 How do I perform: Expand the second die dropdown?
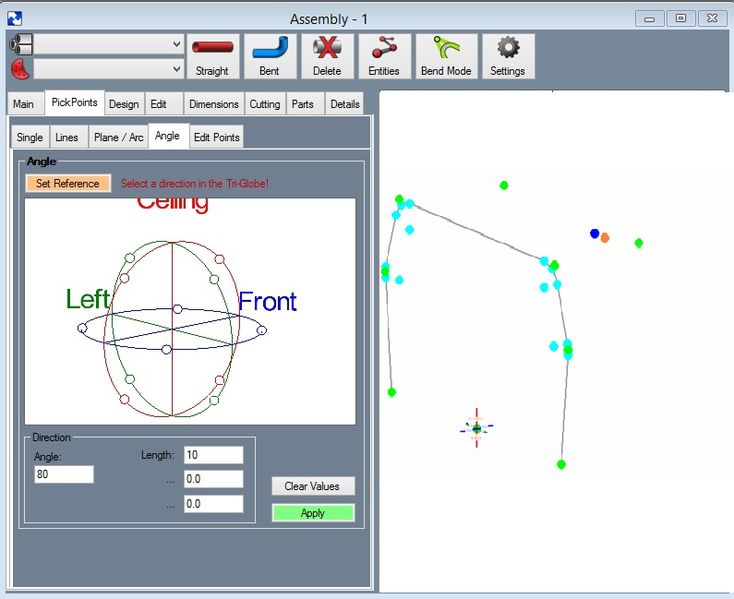click(176, 69)
